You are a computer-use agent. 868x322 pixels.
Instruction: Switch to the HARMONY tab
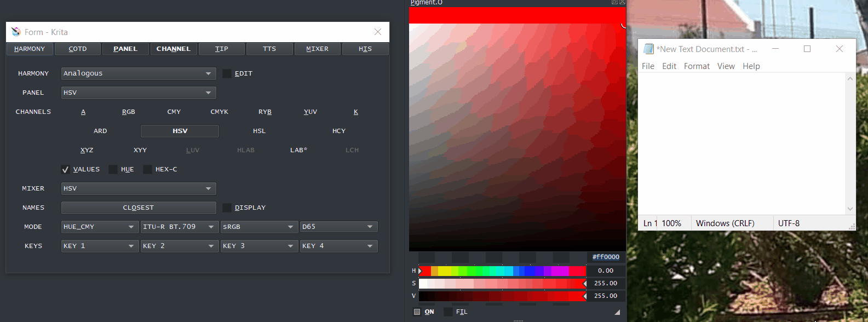click(x=30, y=49)
